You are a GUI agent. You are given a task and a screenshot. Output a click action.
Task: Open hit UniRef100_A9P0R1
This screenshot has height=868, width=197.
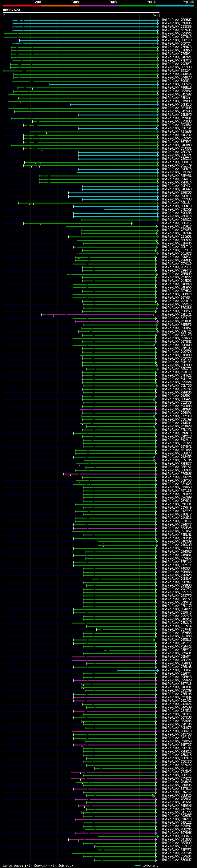coord(177,176)
